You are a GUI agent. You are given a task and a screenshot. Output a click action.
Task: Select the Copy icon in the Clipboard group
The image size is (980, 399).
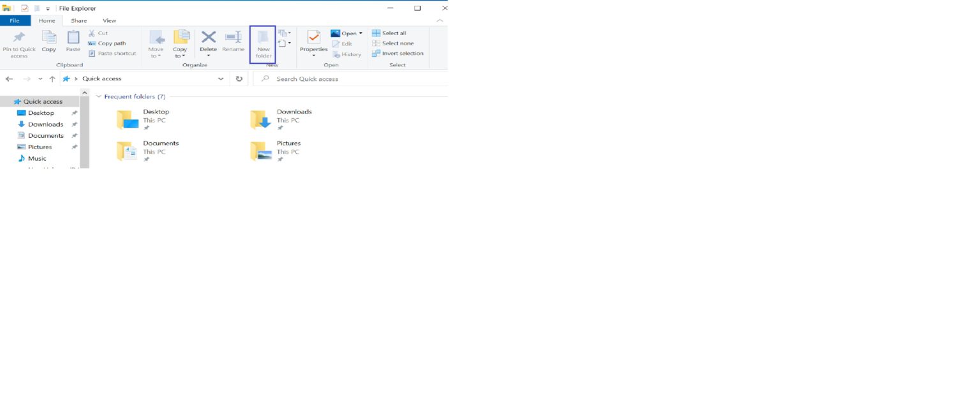48,42
